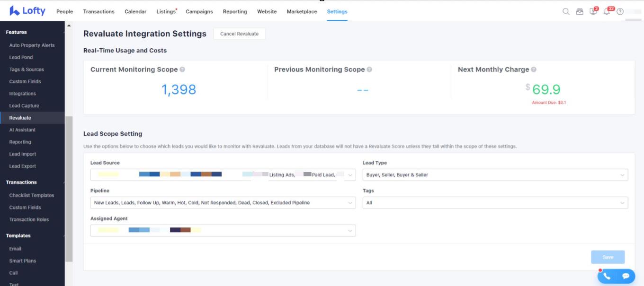Show Next Monthly Charge help tooltip

(534, 69)
